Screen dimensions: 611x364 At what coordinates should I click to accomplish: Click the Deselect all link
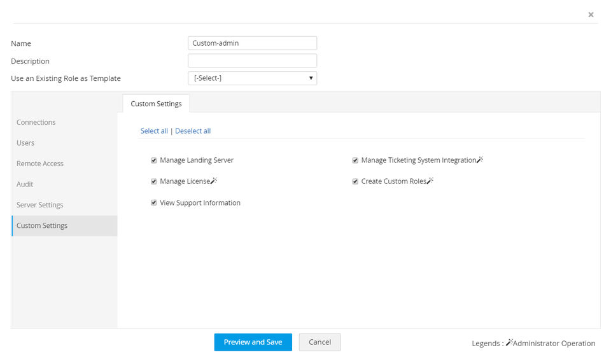(193, 131)
